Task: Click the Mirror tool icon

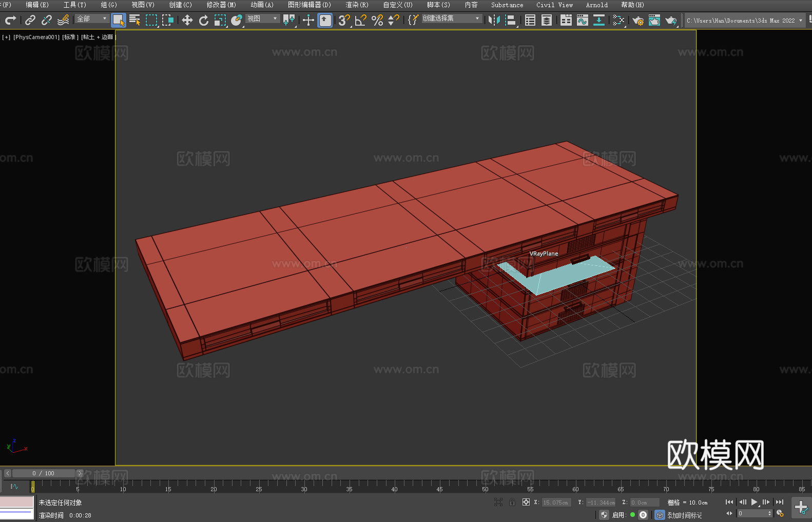Action: point(494,20)
